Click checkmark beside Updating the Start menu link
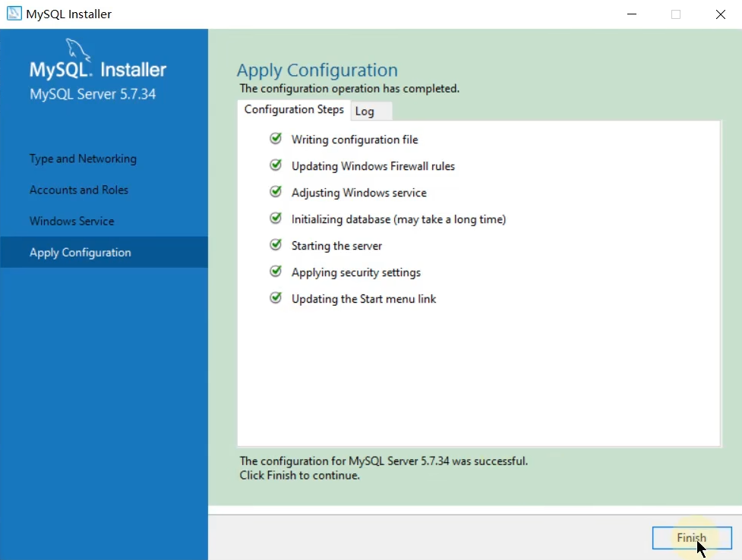The height and width of the screenshot is (560, 742). [276, 298]
